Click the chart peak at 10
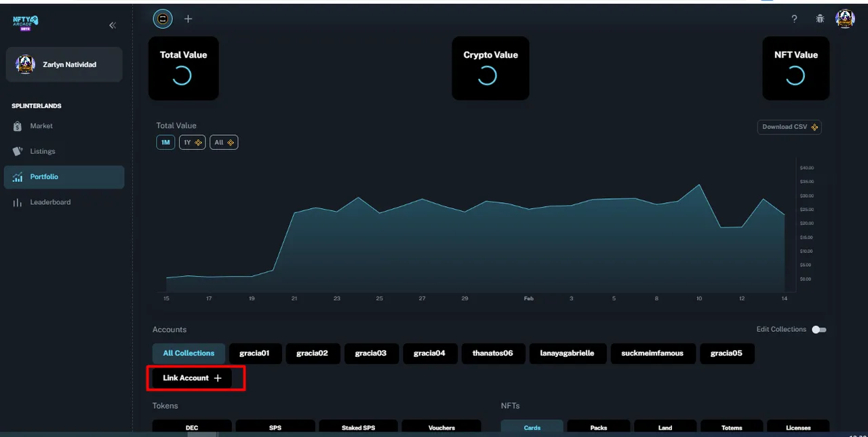868x437 pixels. click(x=699, y=185)
